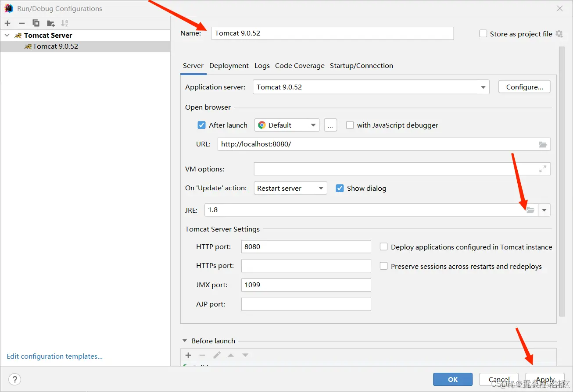The image size is (573, 392).
Task: Click the Tomcat Server group icon
Action: [18, 36]
